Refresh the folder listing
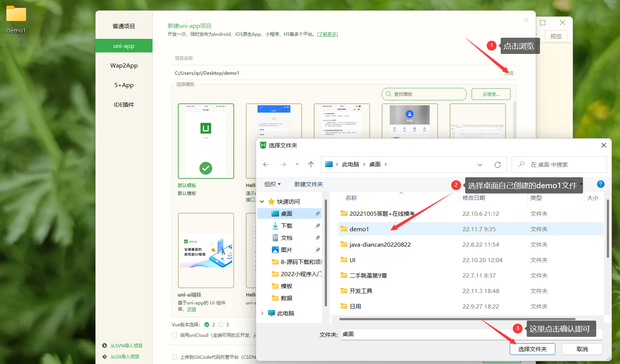The height and width of the screenshot is (364, 620). 498,164
